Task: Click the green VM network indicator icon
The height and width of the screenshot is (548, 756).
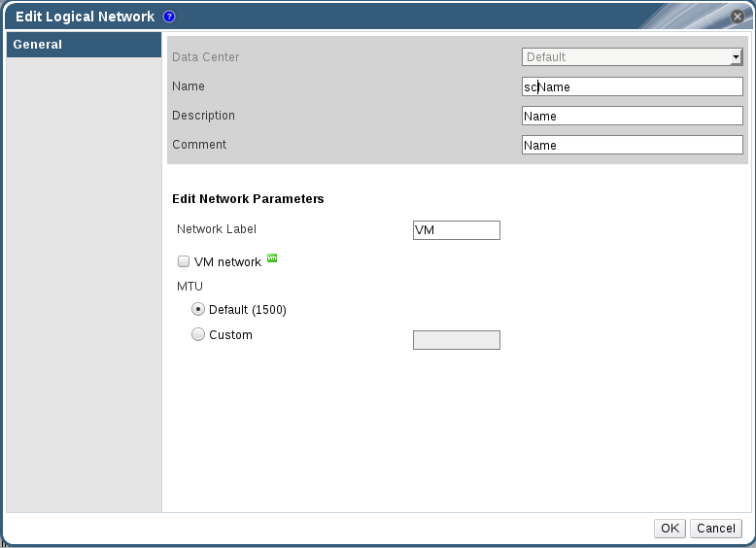Action: [272, 258]
